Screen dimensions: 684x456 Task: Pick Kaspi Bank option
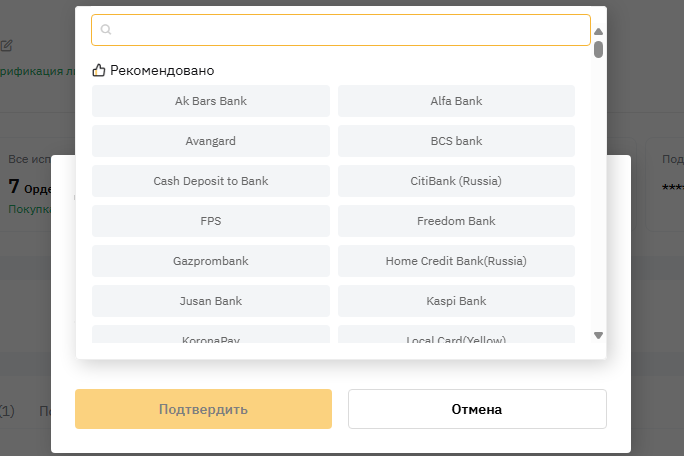coord(456,301)
